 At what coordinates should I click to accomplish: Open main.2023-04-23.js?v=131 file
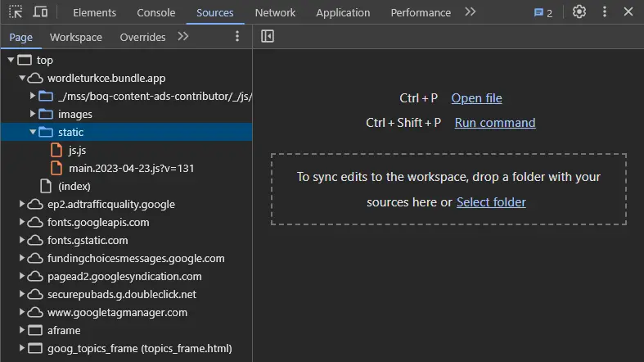[x=132, y=169]
